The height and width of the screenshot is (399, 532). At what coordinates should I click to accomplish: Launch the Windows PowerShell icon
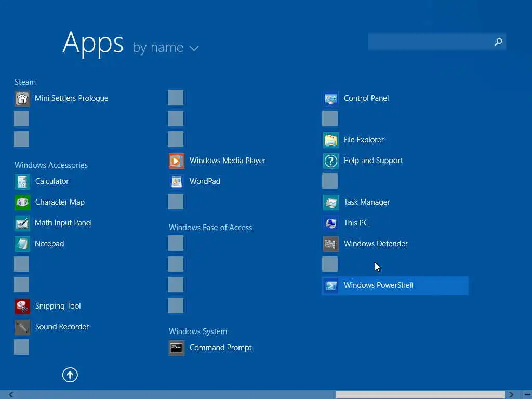[x=330, y=285]
